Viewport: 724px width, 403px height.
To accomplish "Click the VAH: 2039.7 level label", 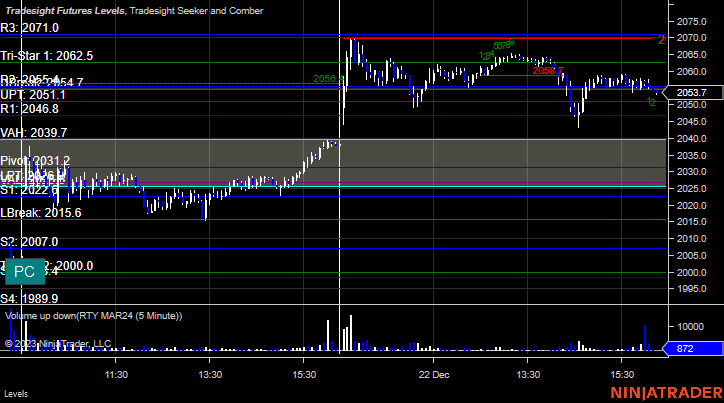I will pos(34,133).
